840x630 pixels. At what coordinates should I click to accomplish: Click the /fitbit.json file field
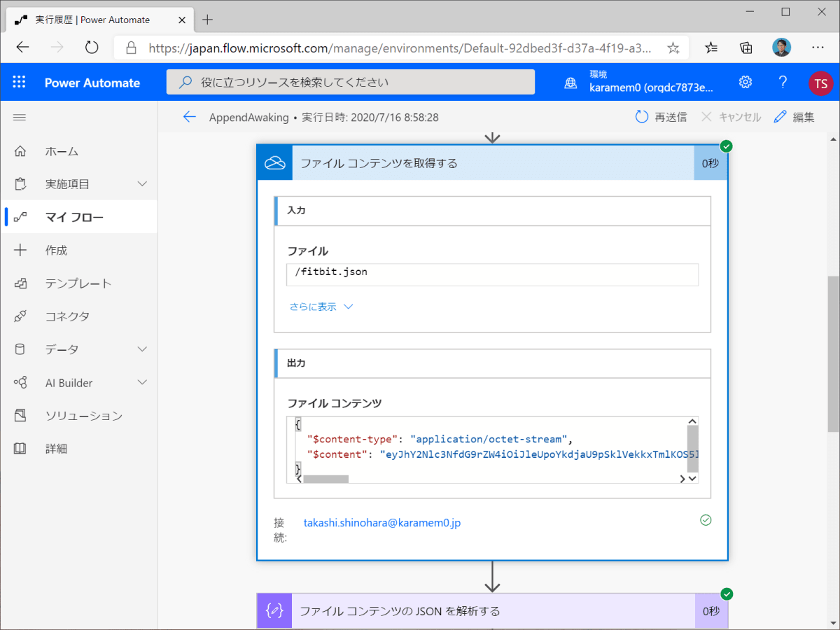[492, 274]
